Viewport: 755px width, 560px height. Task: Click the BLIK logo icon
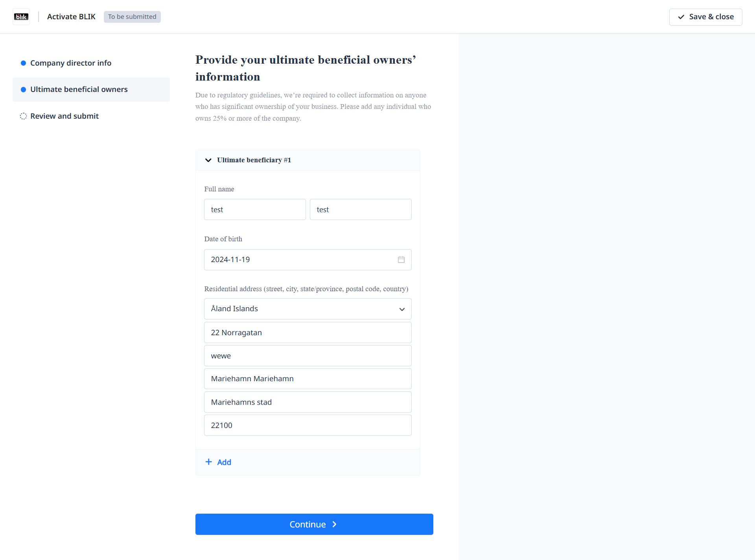point(21,17)
